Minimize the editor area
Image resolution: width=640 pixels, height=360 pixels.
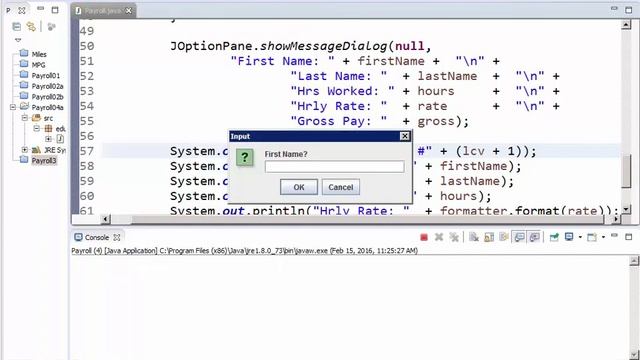pyautogui.click(x=614, y=9)
